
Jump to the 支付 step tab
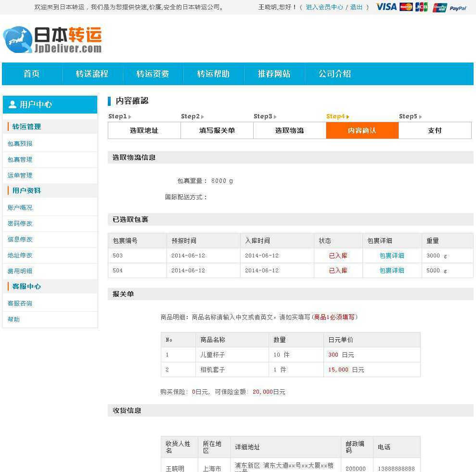435,130
